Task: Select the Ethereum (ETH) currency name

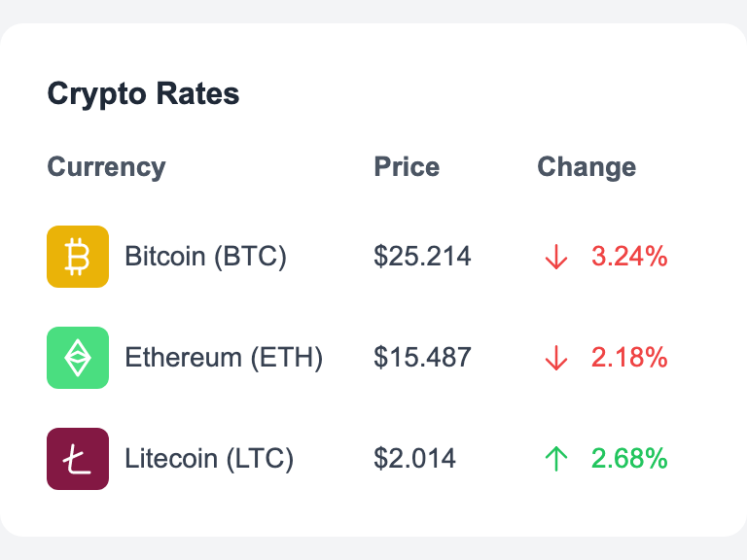Action: (x=224, y=358)
